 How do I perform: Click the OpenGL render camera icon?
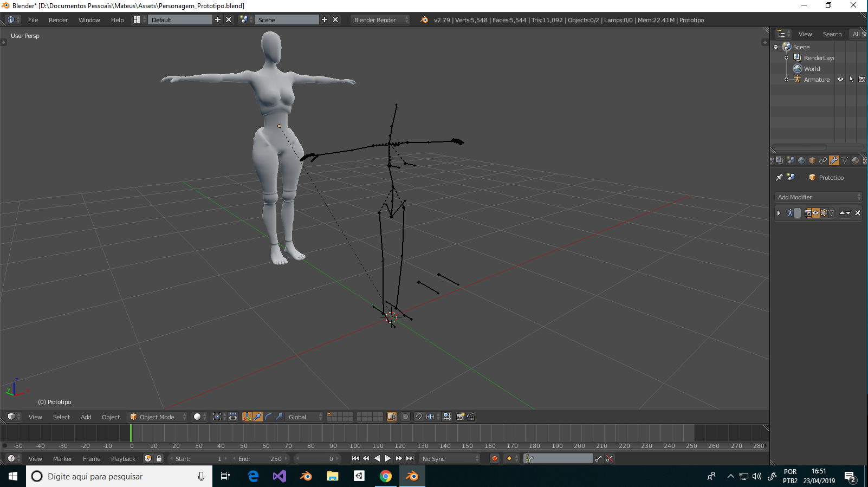pos(460,417)
